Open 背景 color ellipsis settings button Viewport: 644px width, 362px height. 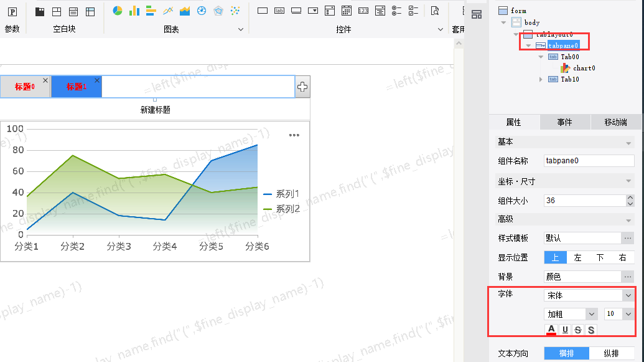tap(628, 277)
